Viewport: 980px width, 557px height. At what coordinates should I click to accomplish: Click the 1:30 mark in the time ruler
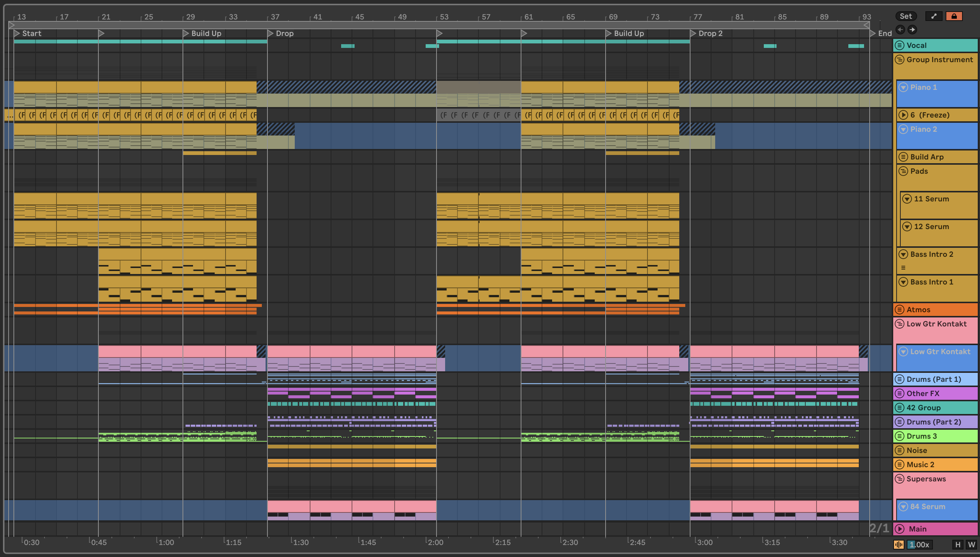click(301, 542)
